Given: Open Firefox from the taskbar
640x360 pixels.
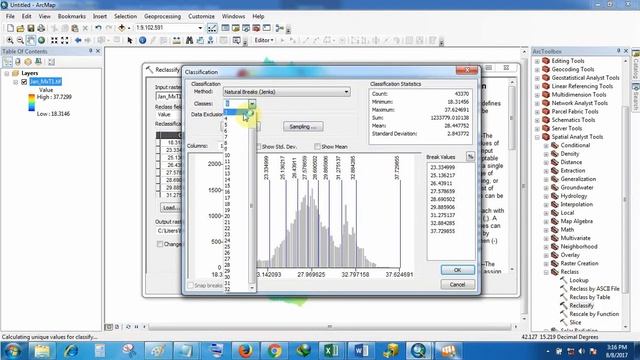Looking at the screenshot, I should coord(245,351).
